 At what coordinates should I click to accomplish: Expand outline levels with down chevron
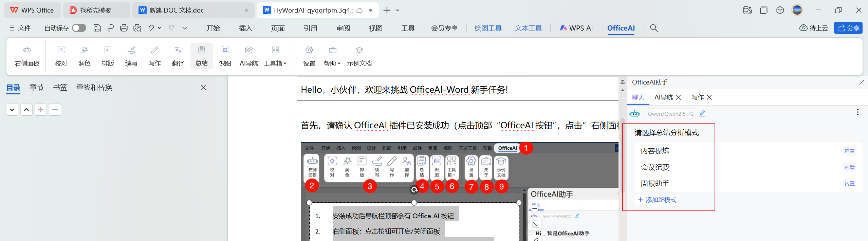(x=12, y=110)
